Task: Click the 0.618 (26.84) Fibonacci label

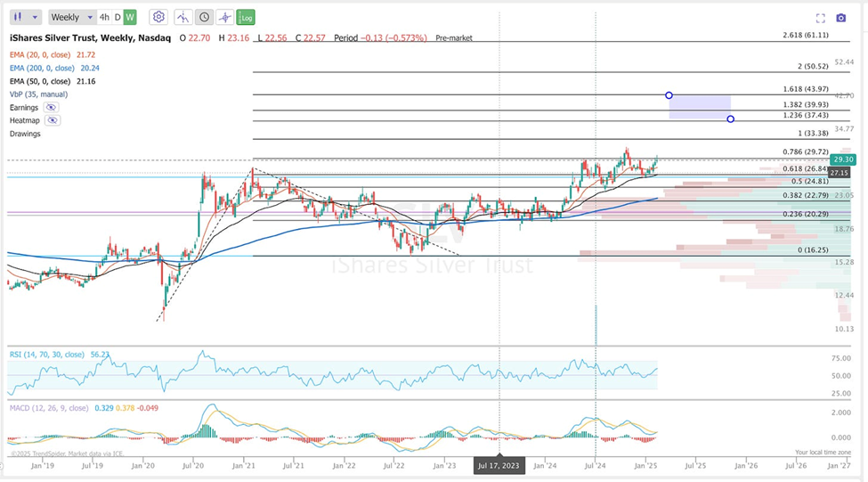Action: point(806,169)
